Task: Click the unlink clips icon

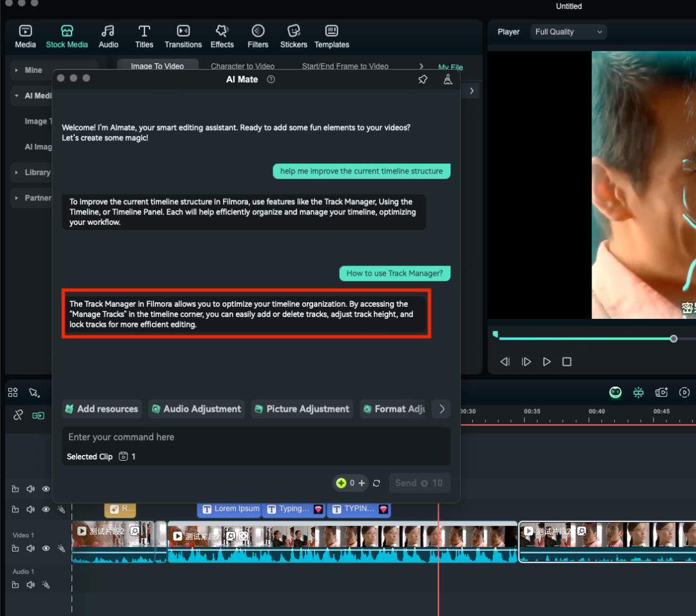Action: (x=18, y=416)
